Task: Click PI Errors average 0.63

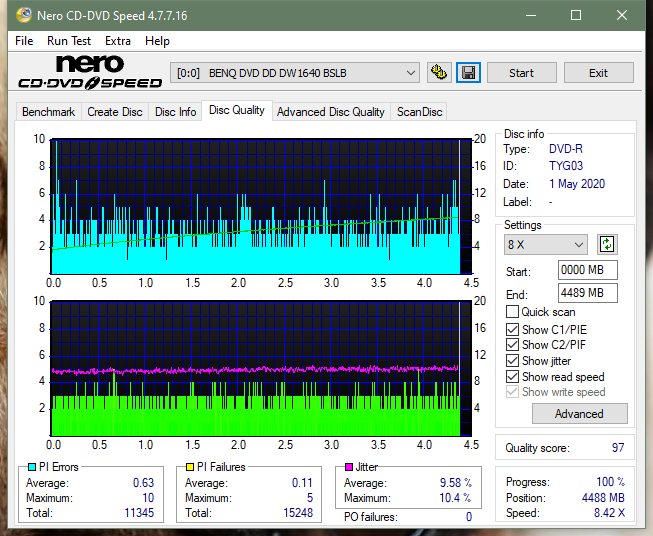Action: click(x=144, y=483)
